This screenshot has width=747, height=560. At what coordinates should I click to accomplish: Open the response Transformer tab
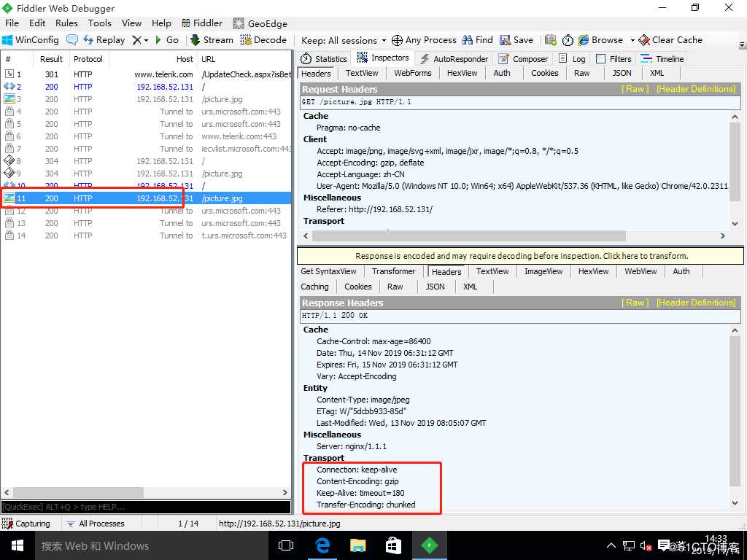click(393, 271)
